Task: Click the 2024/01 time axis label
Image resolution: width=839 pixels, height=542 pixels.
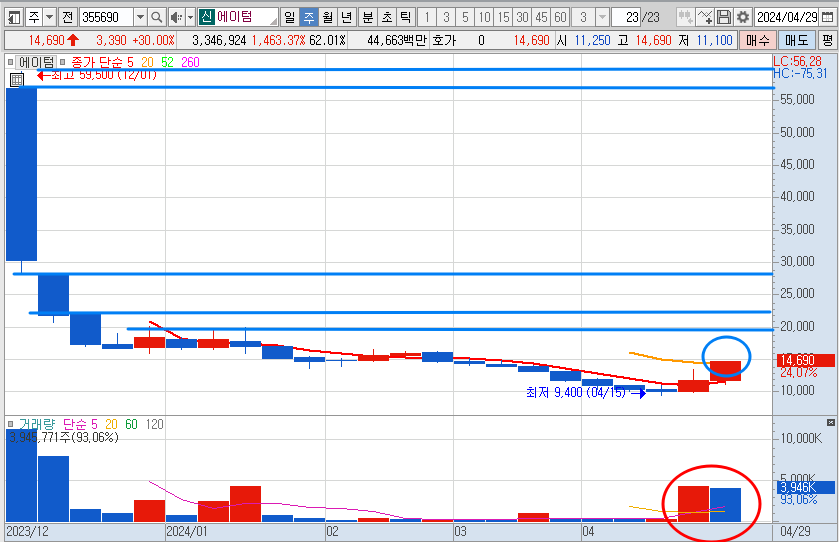Action: pos(186,531)
